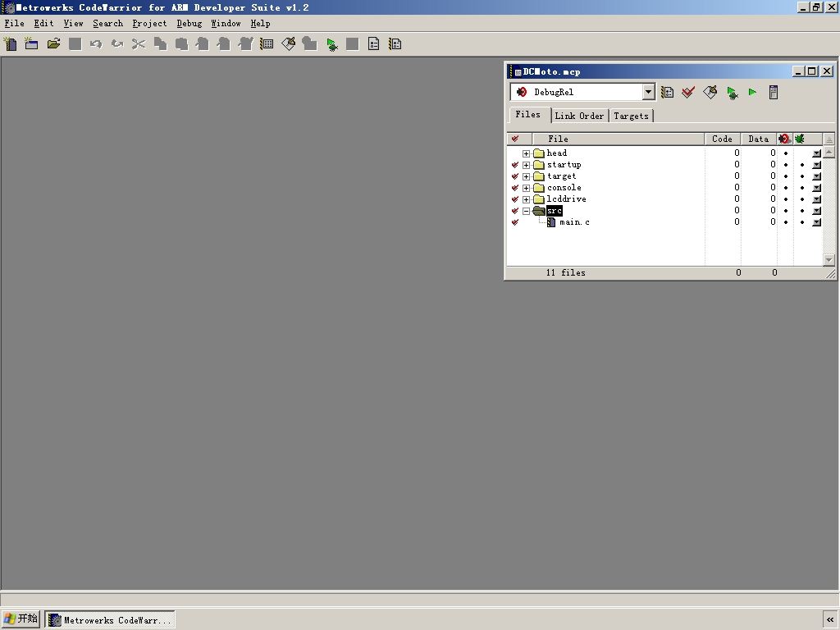The image size is (840, 630).
Task: Toggle debug info dot for head row
Action: (x=786, y=153)
